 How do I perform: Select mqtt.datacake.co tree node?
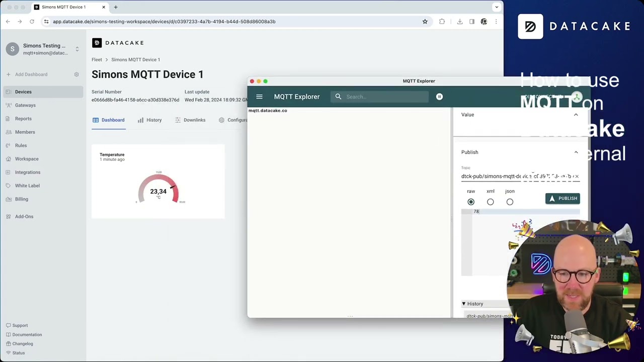(x=268, y=111)
